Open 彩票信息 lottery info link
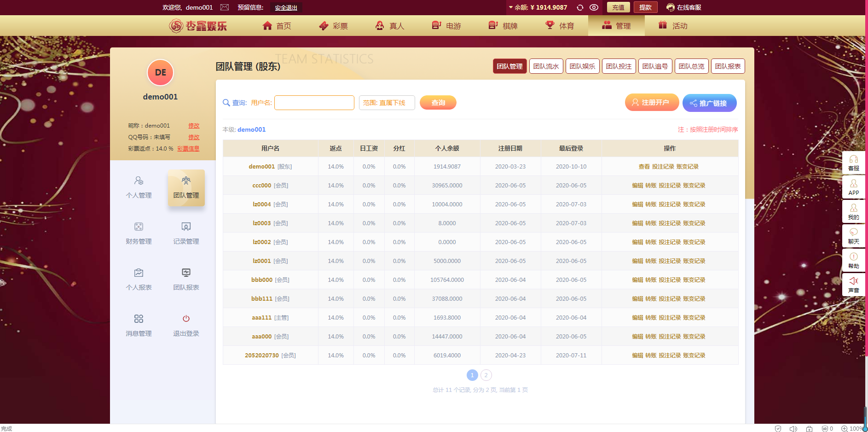This screenshot has height=432, width=868. click(x=188, y=149)
